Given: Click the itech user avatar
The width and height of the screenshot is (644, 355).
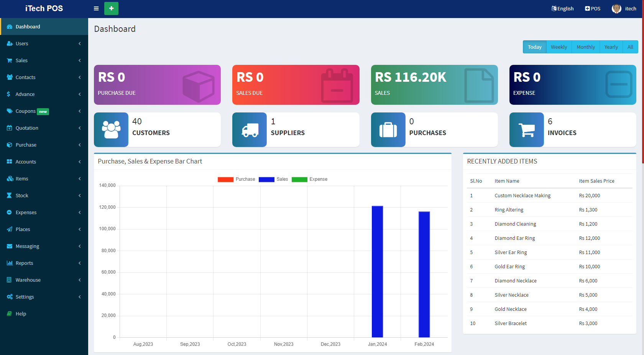Looking at the screenshot, I should pyautogui.click(x=616, y=8).
